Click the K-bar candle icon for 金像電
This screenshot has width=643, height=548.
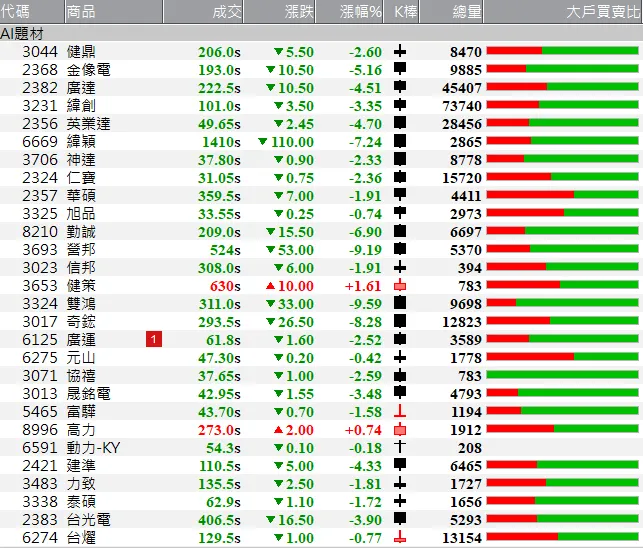pos(400,69)
